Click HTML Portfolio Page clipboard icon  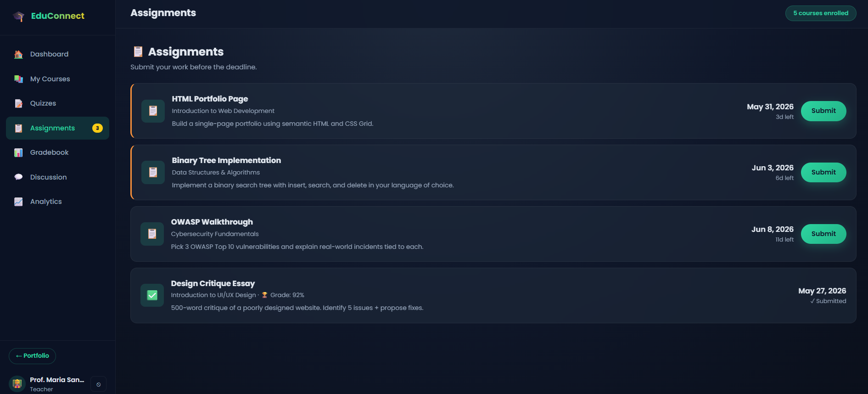pos(153,111)
